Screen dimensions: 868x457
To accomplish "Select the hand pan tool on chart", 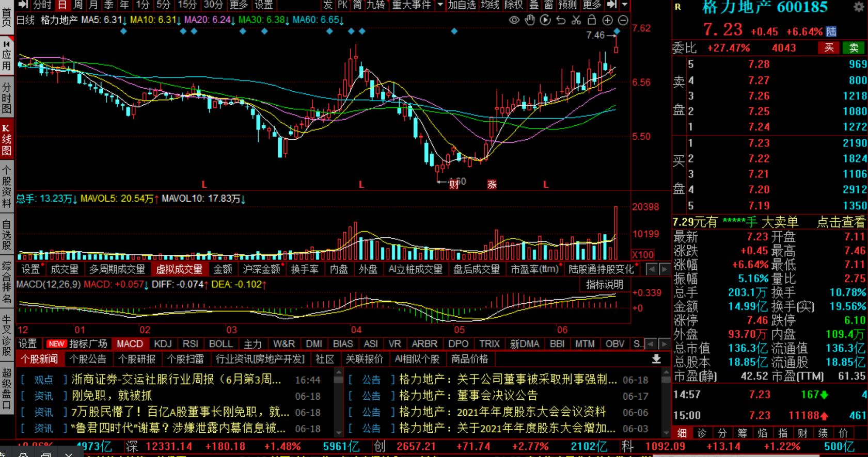I will coord(530,20).
